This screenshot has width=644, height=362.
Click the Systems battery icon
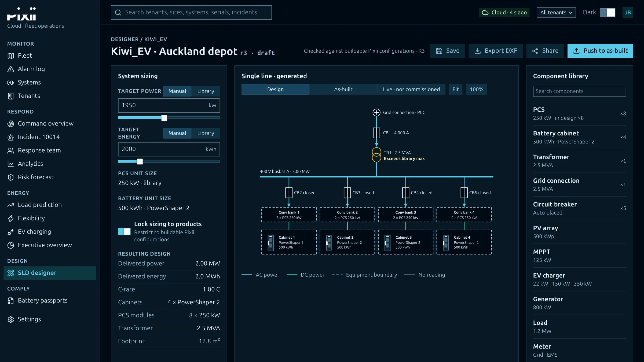click(10, 83)
